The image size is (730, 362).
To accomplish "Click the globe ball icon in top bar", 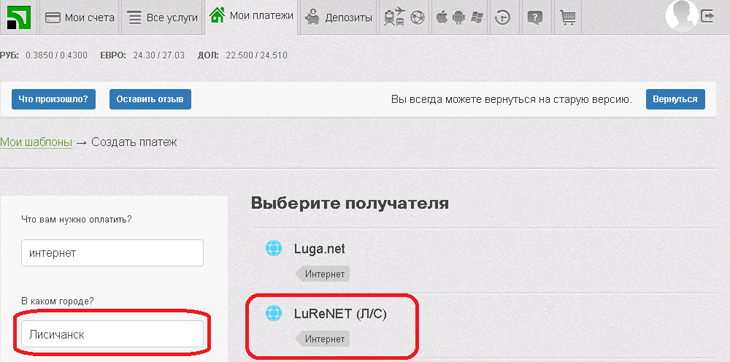I will (418, 18).
